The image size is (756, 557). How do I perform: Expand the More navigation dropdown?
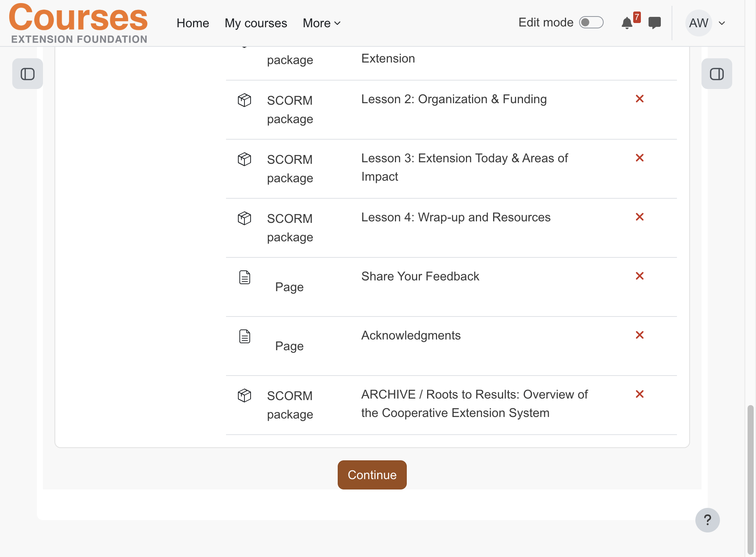tap(322, 23)
